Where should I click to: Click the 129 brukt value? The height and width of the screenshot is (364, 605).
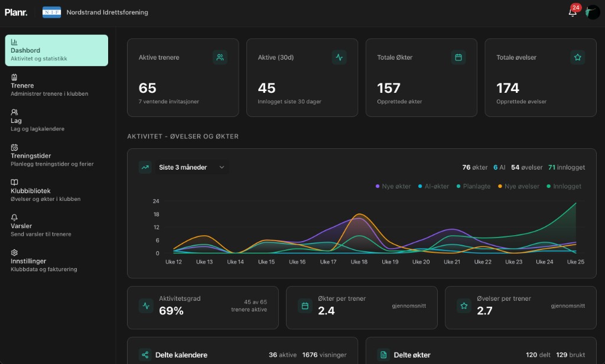pos(570,355)
